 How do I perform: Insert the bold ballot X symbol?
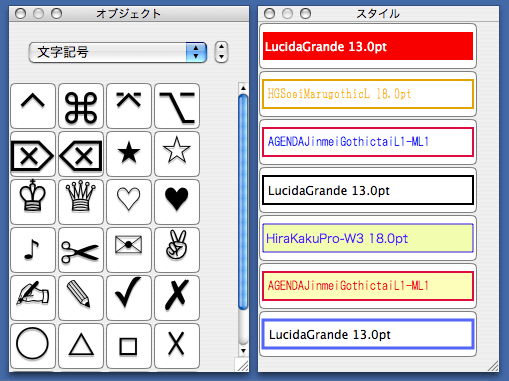pyautogui.click(x=177, y=298)
